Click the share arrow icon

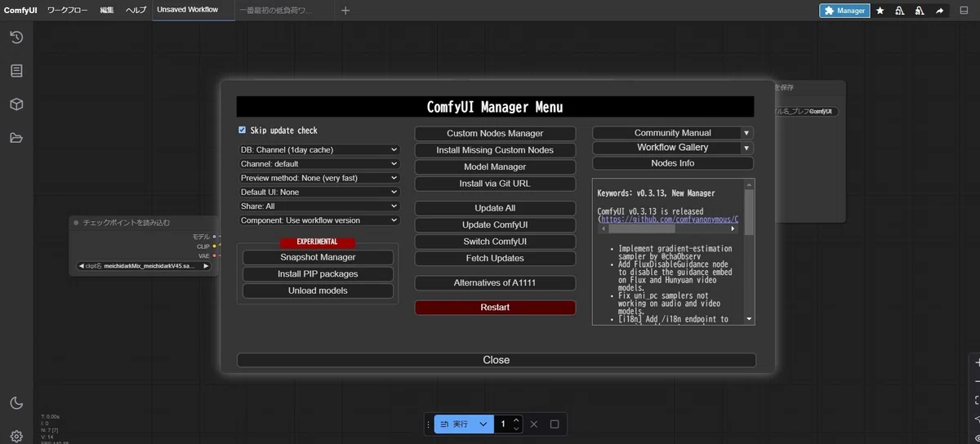point(939,11)
